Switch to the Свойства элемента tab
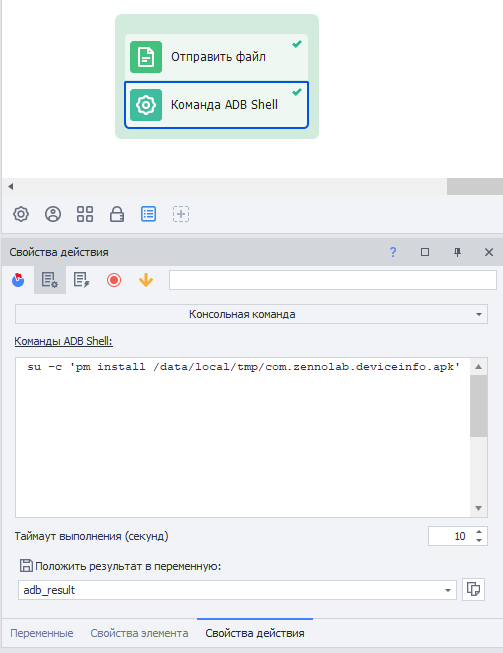The image size is (503, 653). point(139,633)
